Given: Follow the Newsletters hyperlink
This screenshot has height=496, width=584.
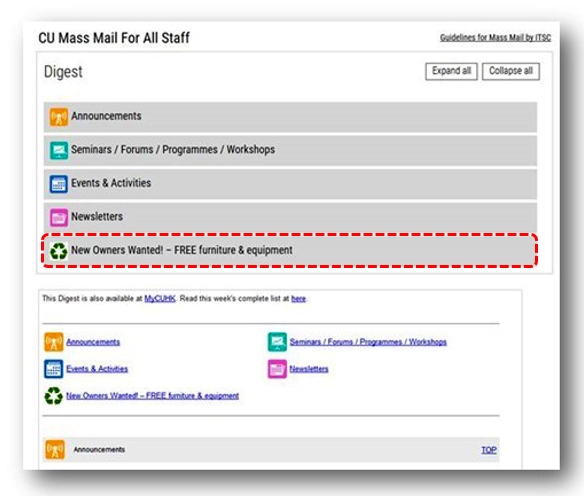Looking at the screenshot, I should 309,369.
